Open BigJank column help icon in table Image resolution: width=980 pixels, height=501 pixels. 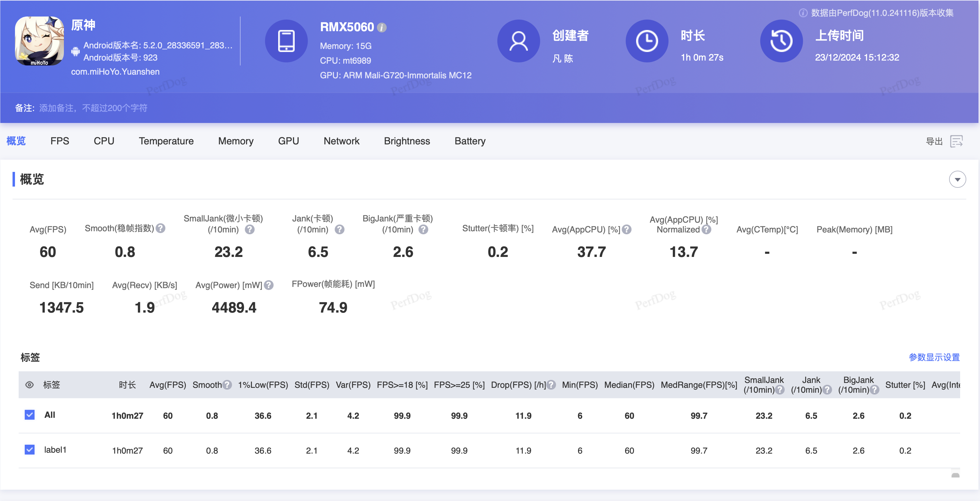pos(874,390)
